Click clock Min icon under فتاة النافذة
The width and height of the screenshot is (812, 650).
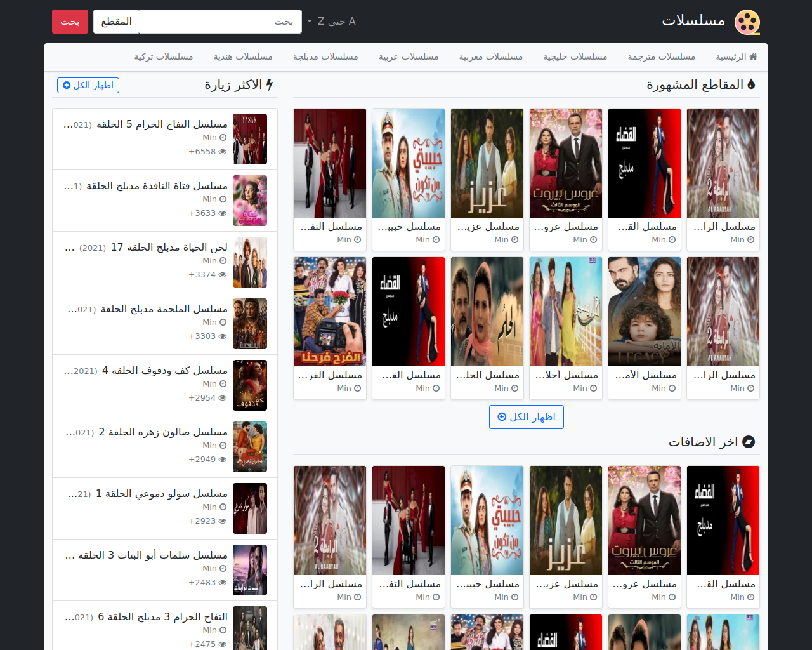(x=223, y=199)
